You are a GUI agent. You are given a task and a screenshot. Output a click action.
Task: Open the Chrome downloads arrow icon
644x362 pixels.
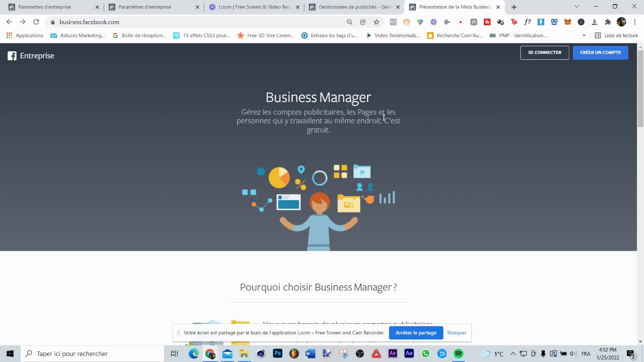(594, 22)
